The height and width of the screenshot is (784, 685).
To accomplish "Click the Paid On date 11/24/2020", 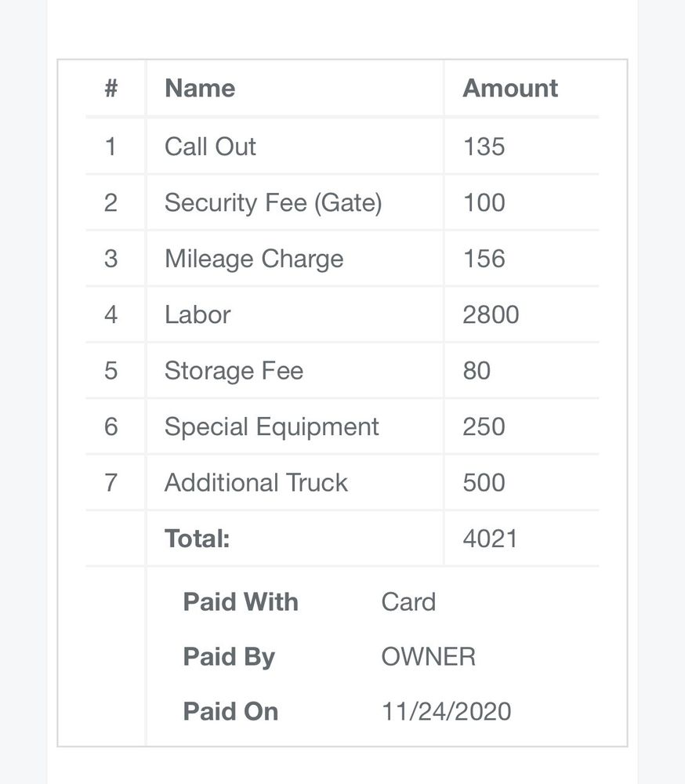I will [446, 712].
